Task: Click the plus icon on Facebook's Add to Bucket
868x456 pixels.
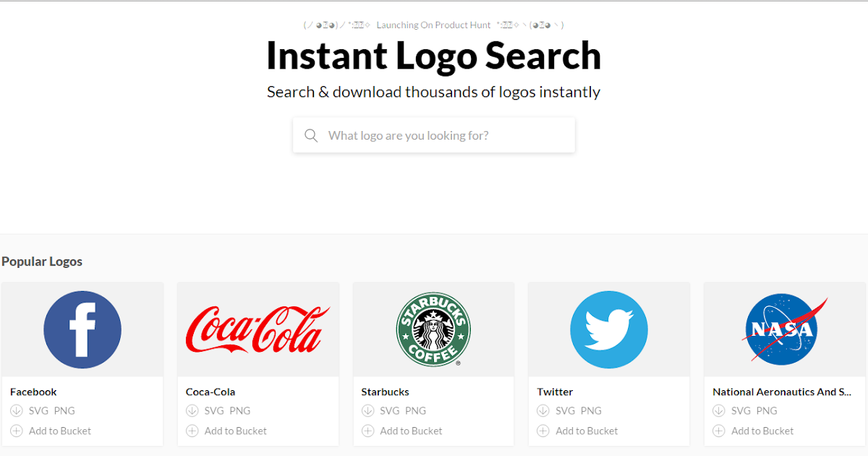Action: coord(16,431)
